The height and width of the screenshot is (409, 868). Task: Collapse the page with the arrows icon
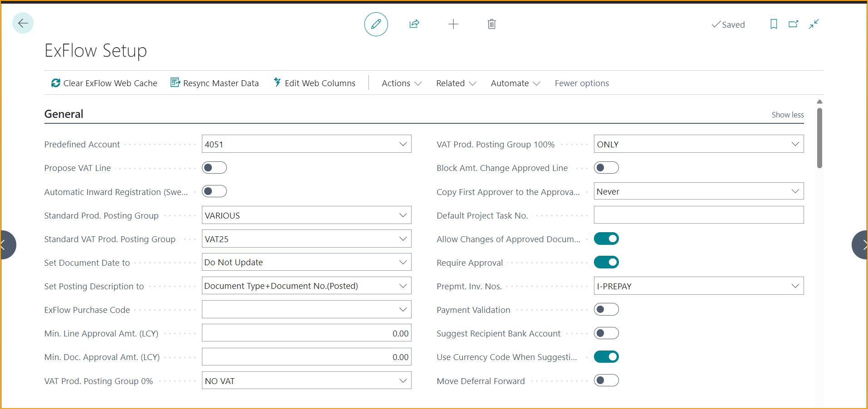click(814, 24)
